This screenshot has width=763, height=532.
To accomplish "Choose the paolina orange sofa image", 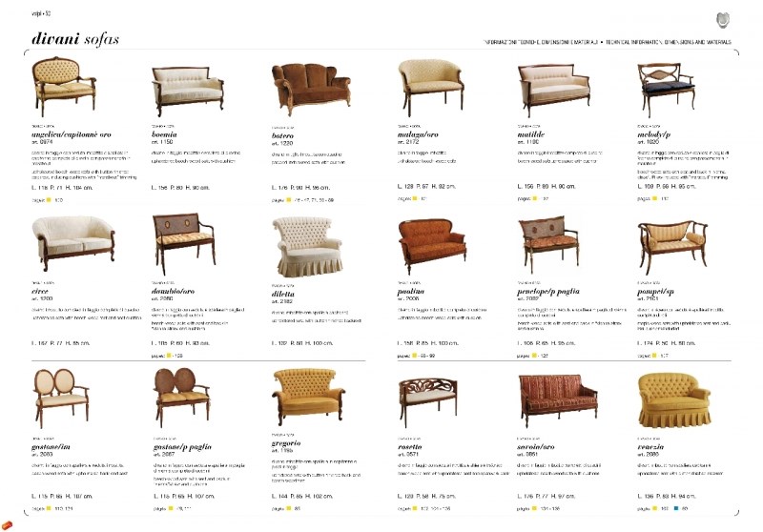I will [432, 245].
